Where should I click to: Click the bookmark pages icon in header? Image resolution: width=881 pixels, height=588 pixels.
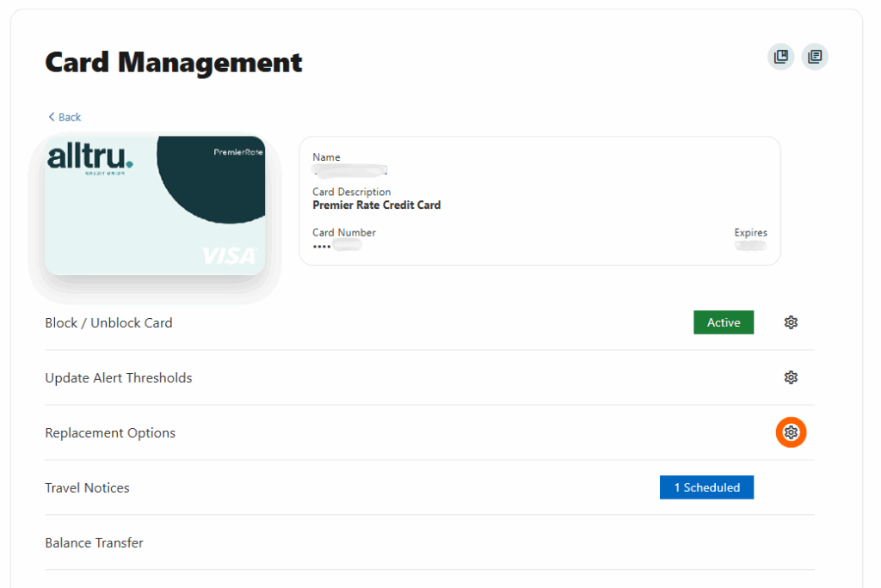click(x=781, y=57)
